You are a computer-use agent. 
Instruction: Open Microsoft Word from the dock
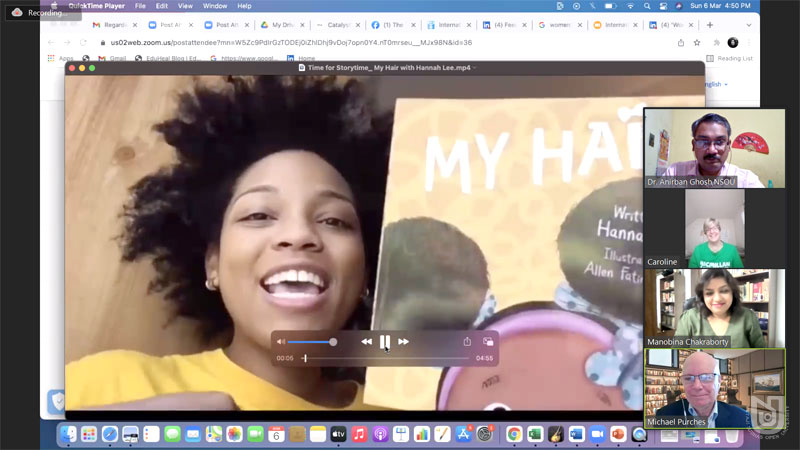[x=577, y=434]
